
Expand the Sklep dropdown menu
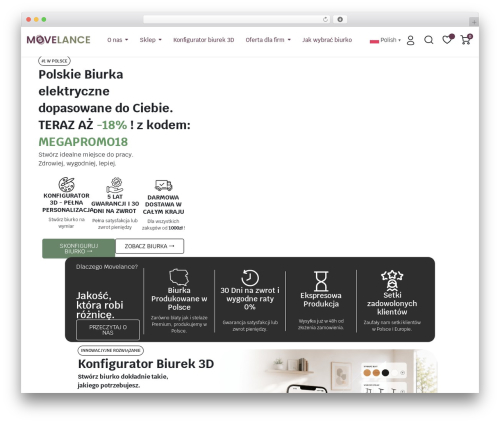150,40
